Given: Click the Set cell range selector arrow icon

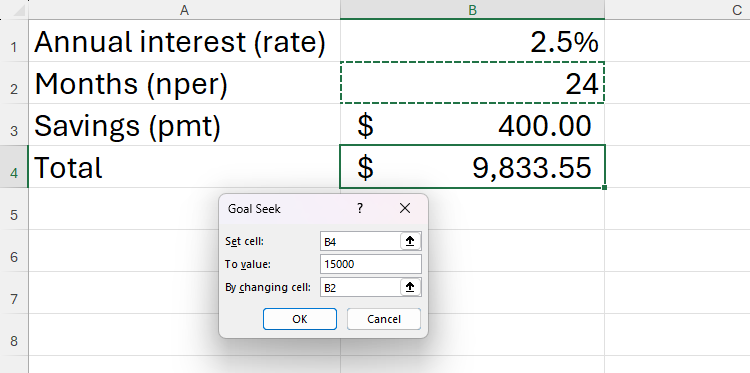Looking at the screenshot, I should point(410,241).
